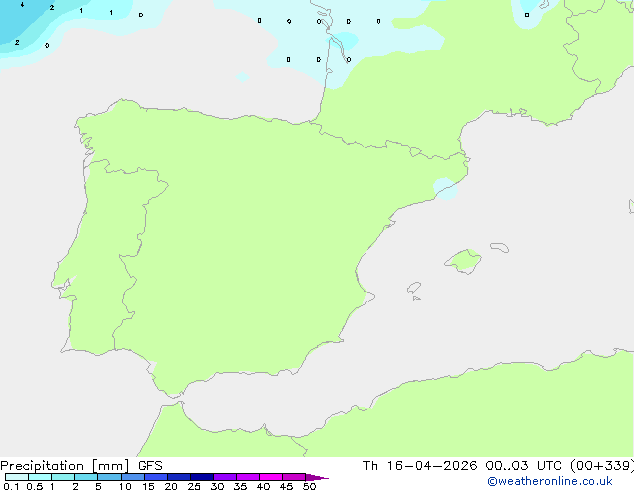Click legend value label '50'
Image resolution: width=634 pixels, height=490 pixels.
point(309,486)
